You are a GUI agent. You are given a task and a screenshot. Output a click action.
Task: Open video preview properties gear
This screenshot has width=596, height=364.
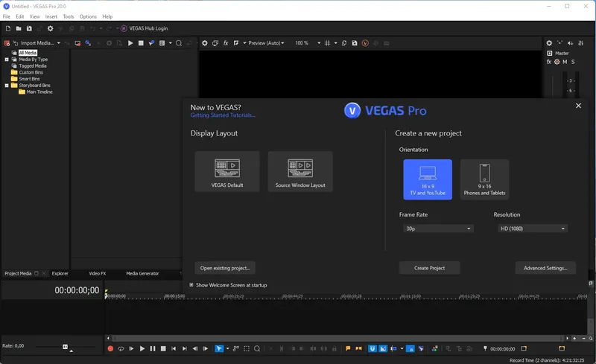[x=204, y=43]
